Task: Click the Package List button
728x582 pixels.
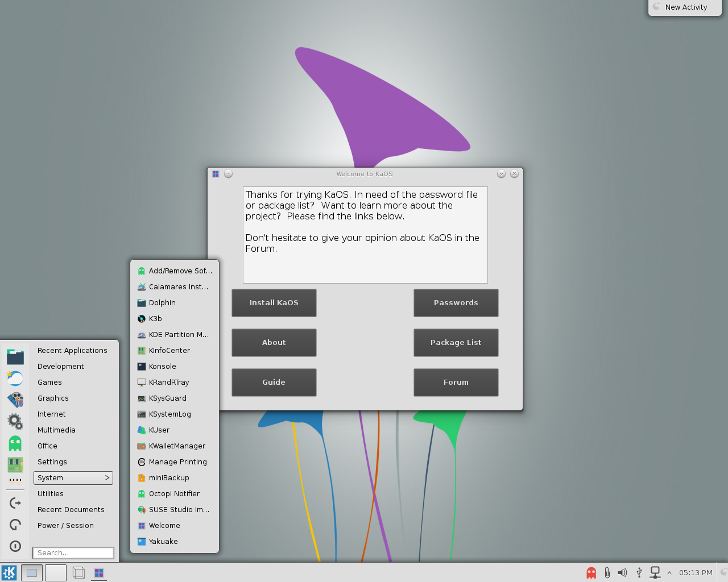Action: [x=456, y=343]
